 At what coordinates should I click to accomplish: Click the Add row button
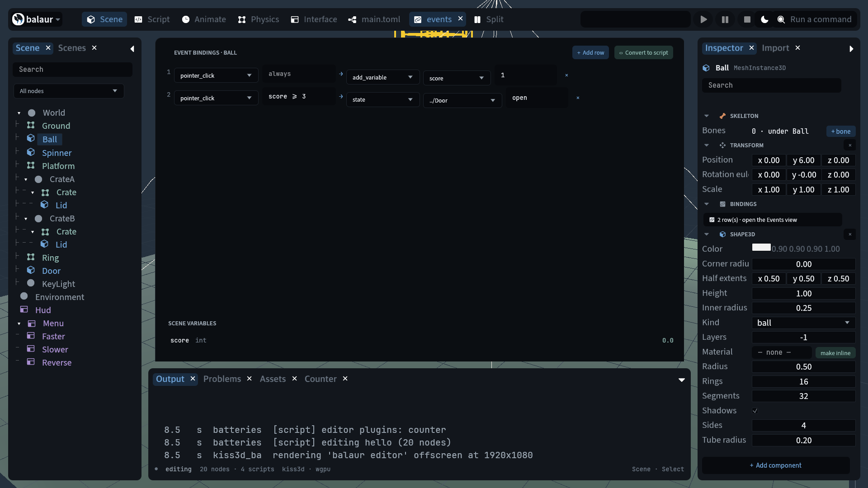(x=591, y=52)
